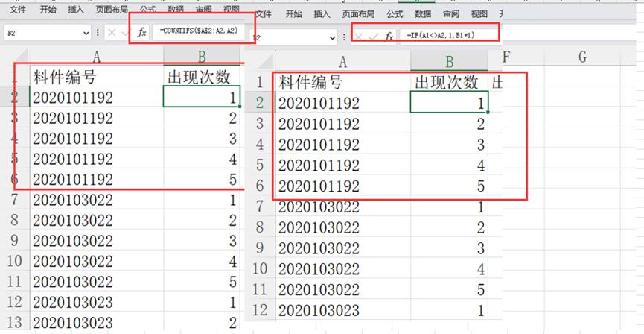Click cell A12 2020103023 in COUNTIFS window

[x=97, y=303]
